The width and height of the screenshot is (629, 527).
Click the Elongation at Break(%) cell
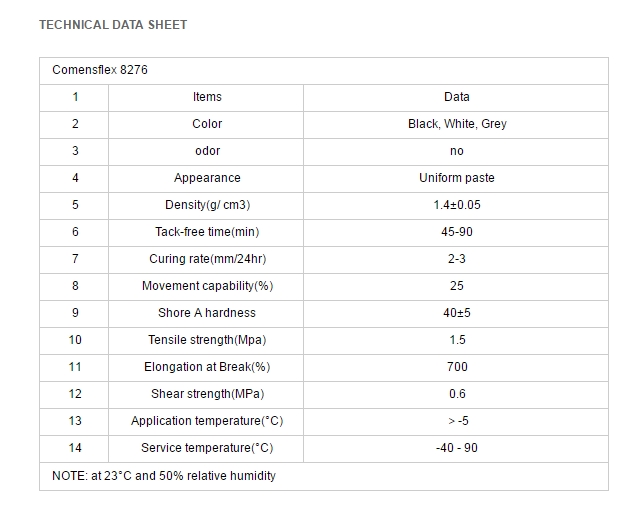click(207, 367)
